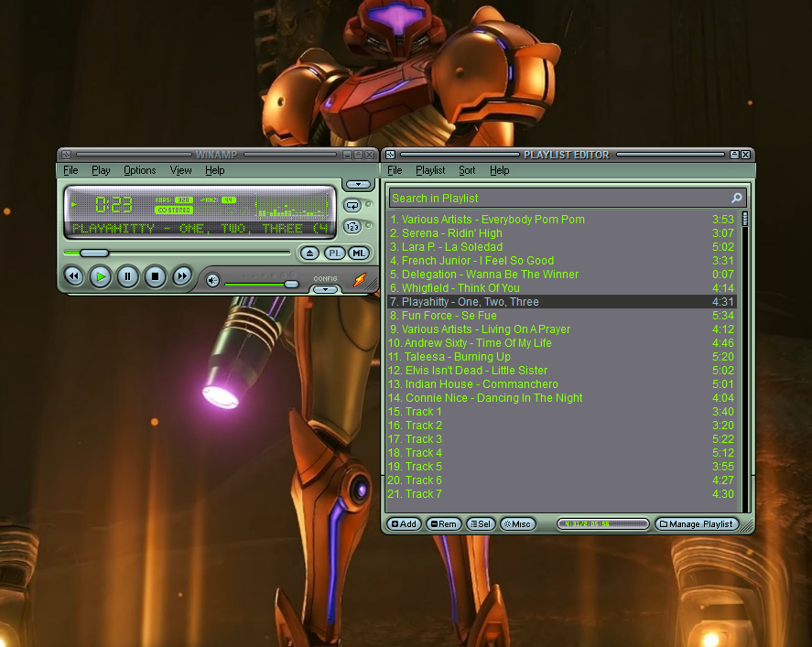Image resolution: width=812 pixels, height=647 pixels.
Task: Pause playback in Winamp
Action: pos(127,276)
